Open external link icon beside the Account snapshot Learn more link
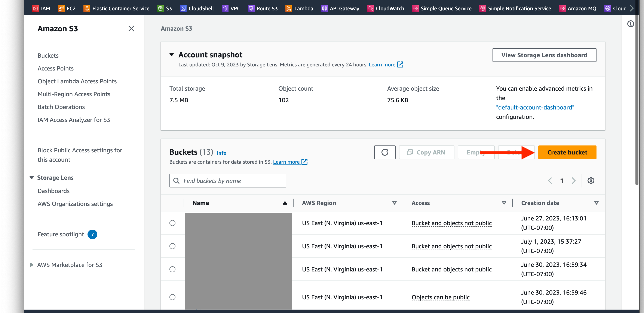This screenshot has height=313, width=644. pos(401,64)
